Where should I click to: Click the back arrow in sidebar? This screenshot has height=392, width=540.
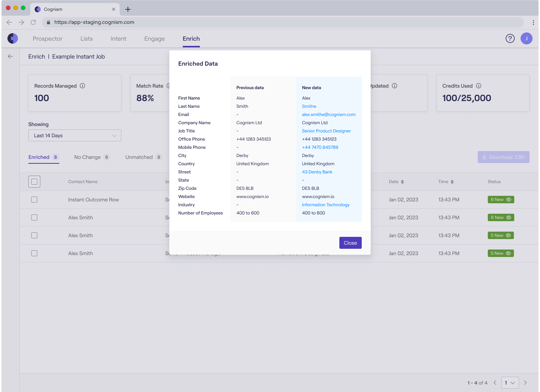pos(10,56)
